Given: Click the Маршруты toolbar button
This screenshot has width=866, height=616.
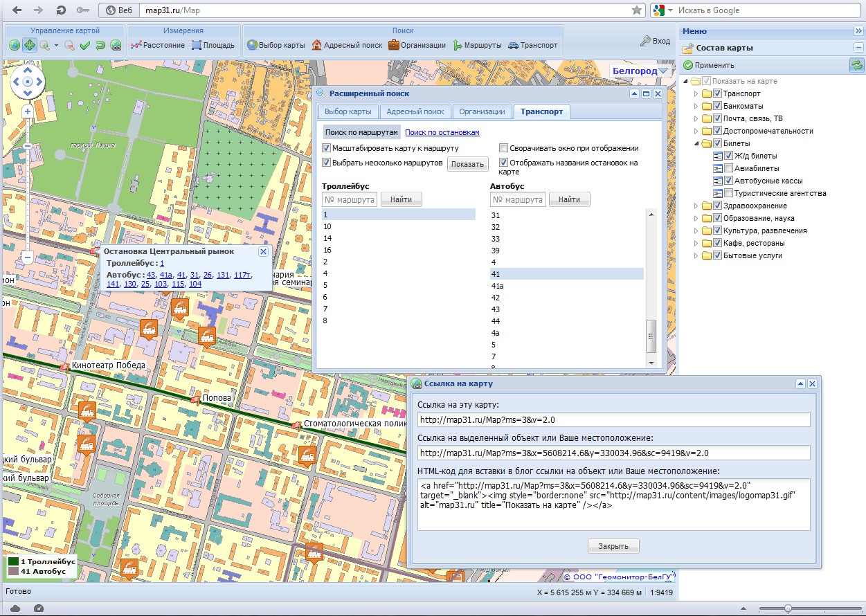Looking at the screenshot, I should pos(477,45).
